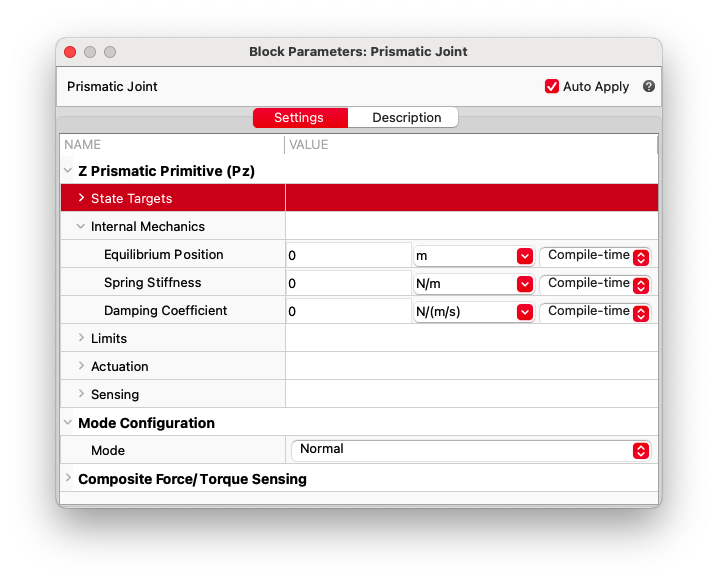Open the Mode dropdown showing Normal
718x582 pixels.
pyautogui.click(x=471, y=450)
